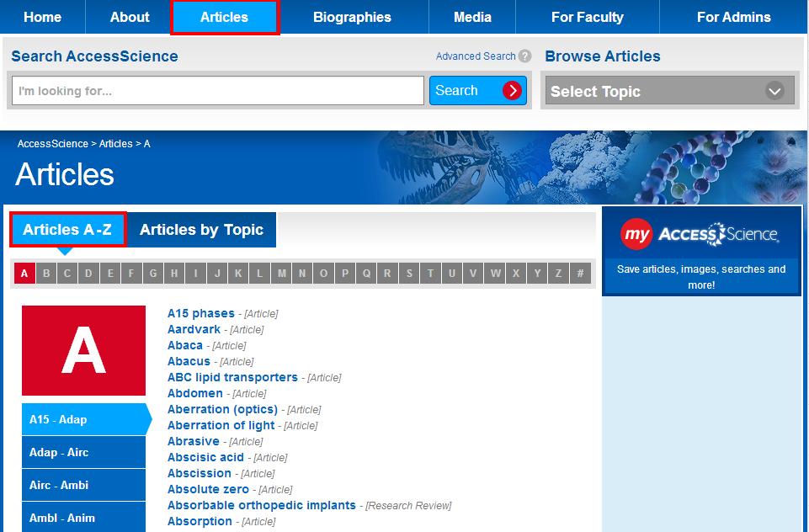
Task: Open the Media menu
Action: (472, 17)
